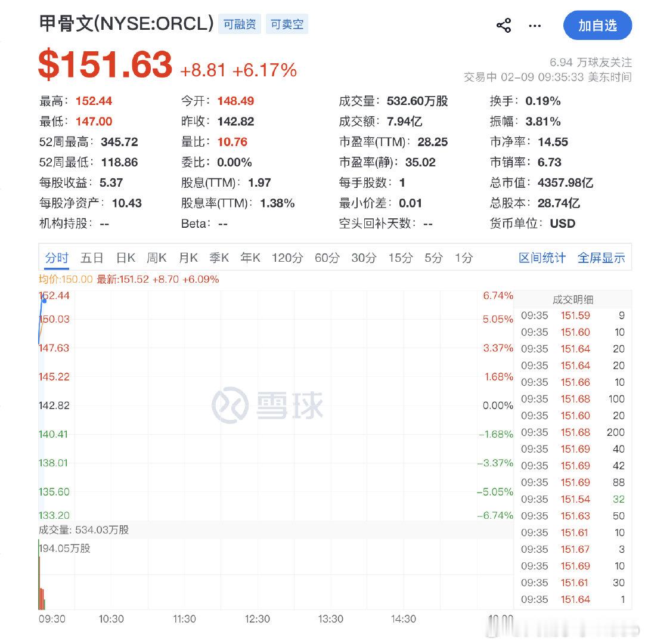Select the 60分 chart interval
The width and height of the screenshot is (645, 644).
[x=327, y=258]
